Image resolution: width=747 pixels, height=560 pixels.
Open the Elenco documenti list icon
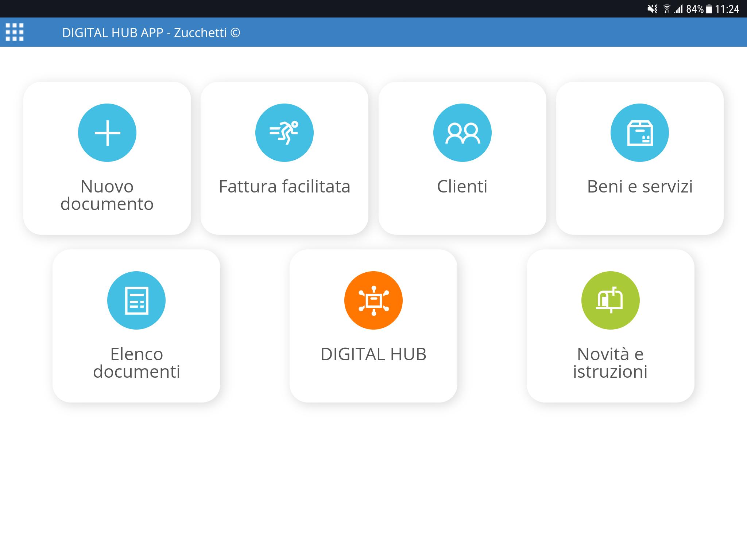coord(136,300)
